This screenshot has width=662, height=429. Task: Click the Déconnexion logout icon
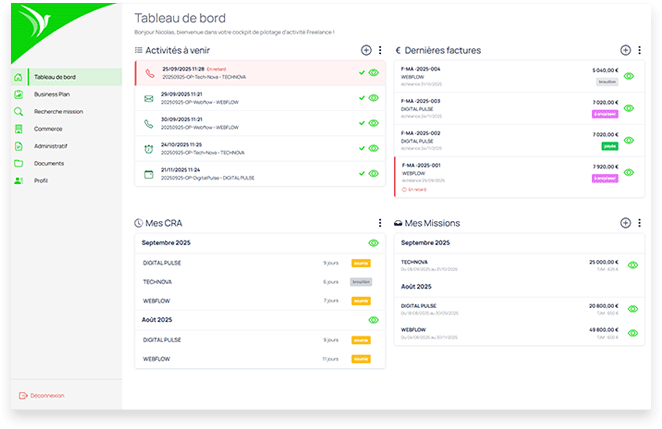click(23, 396)
